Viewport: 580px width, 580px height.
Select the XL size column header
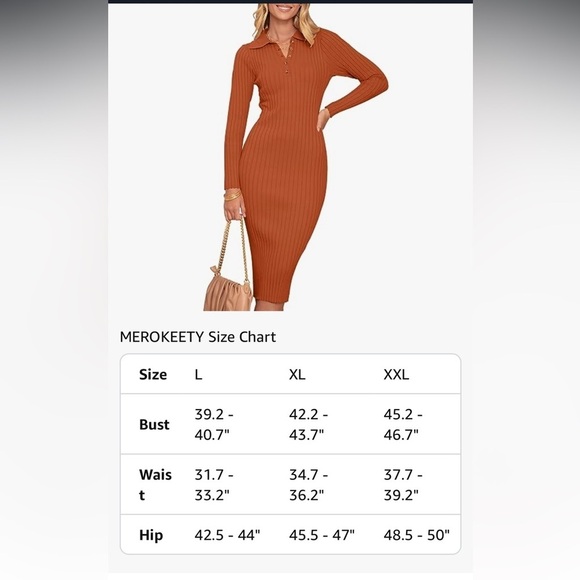[297, 374]
